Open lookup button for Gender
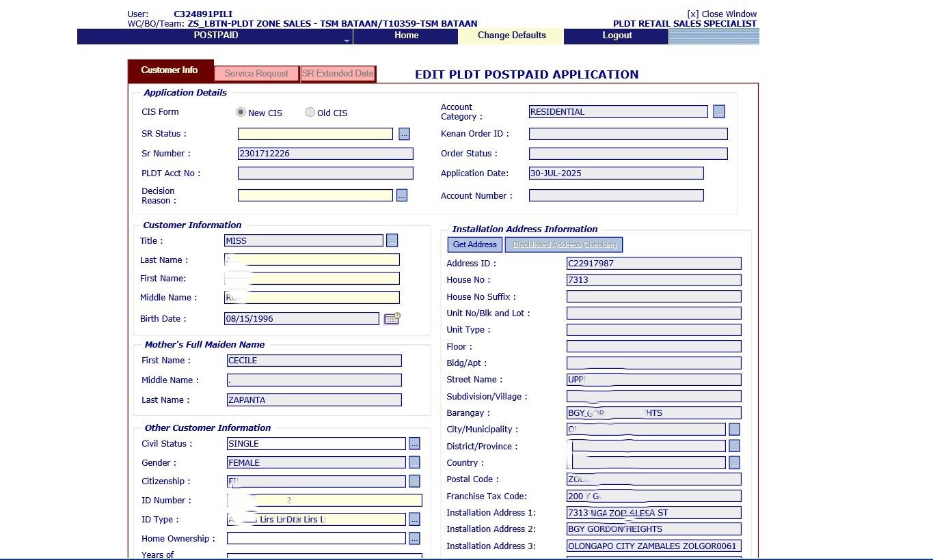 tap(414, 462)
